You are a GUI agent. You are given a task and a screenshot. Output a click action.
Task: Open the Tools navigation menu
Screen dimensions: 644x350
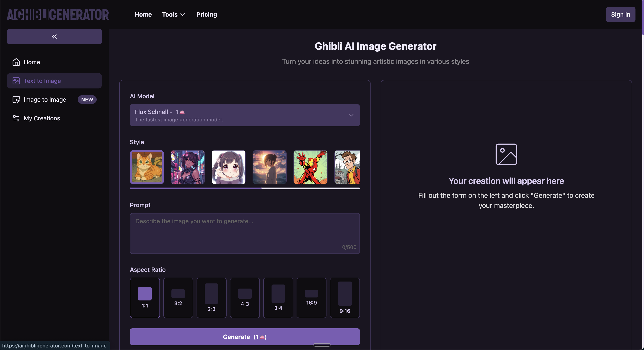point(170,14)
